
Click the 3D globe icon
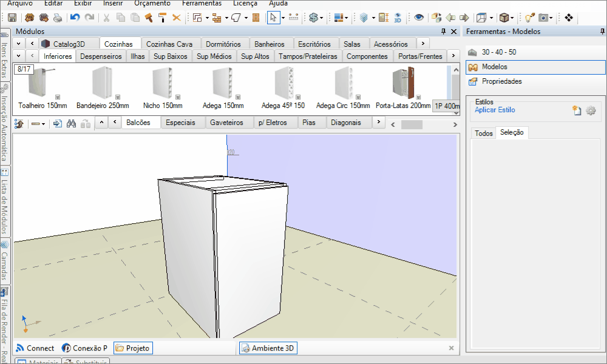(x=398, y=18)
